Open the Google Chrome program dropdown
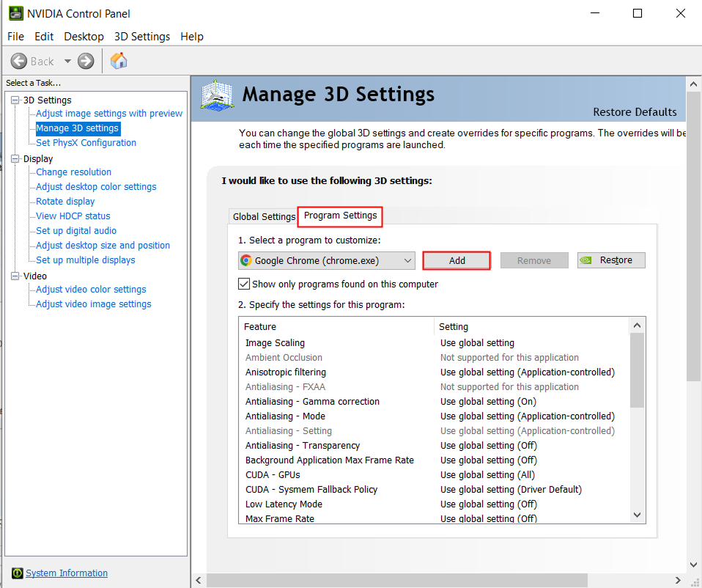 (407, 260)
